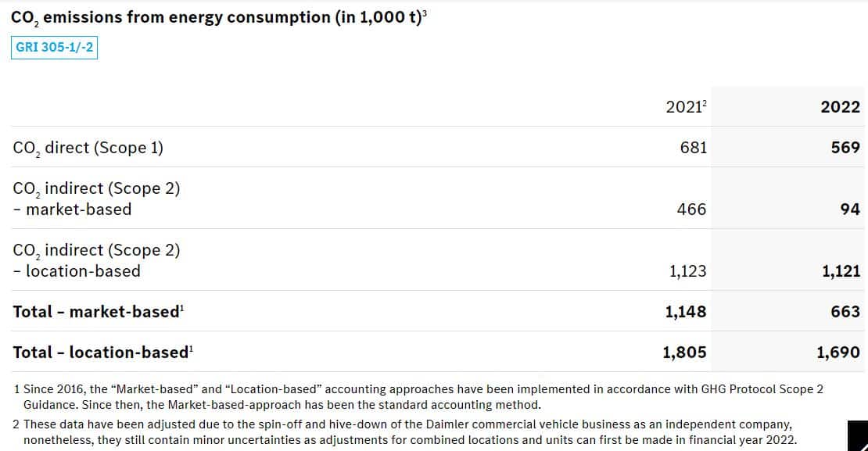Screen dimensions: 868x451
Task: Click the 663 total market-based value
Action: [845, 312]
